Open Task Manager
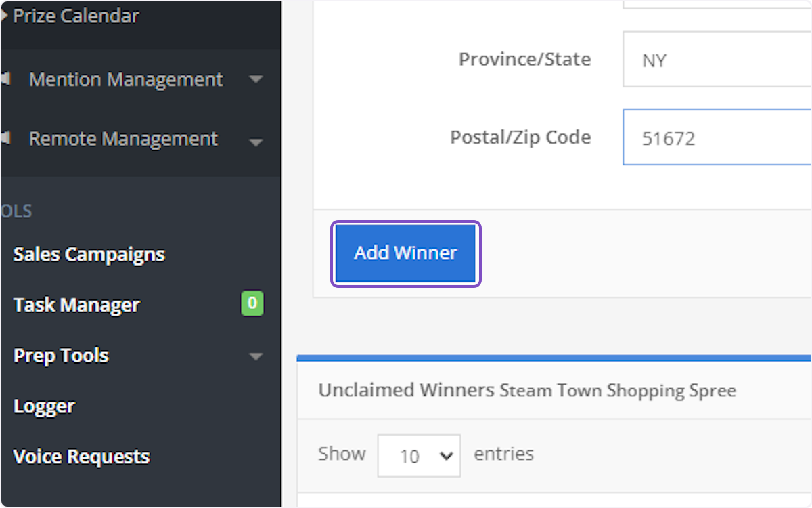 point(76,305)
